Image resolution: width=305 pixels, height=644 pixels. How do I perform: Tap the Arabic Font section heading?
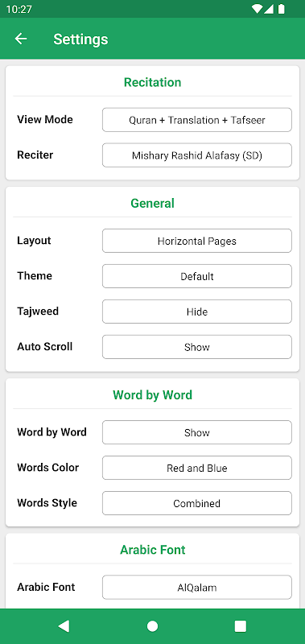point(152,550)
